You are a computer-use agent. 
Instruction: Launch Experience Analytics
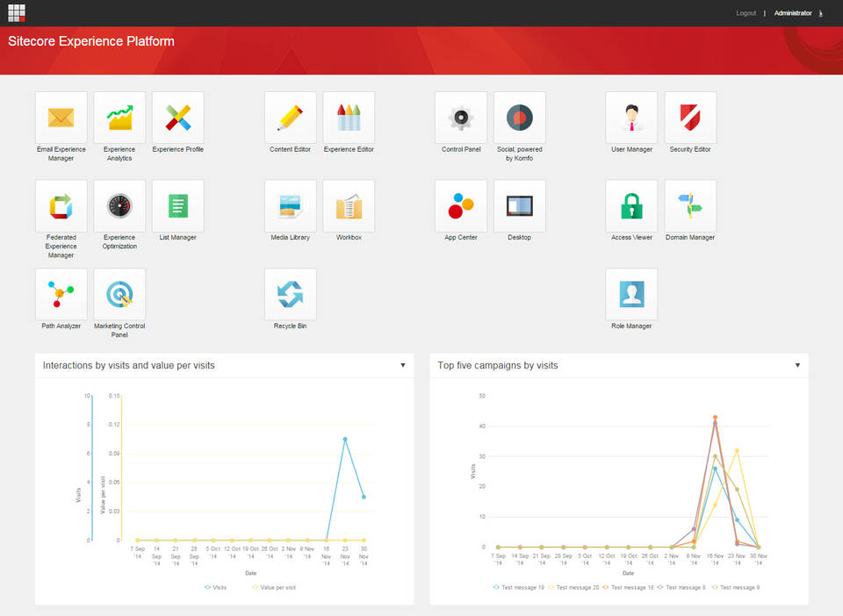click(119, 117)
